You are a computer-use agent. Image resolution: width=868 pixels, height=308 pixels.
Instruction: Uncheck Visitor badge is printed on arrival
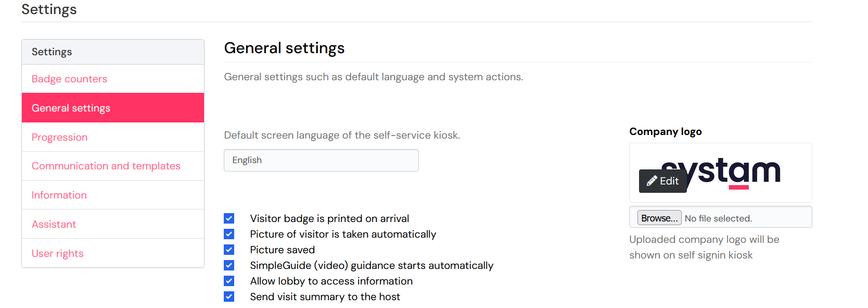229,218
